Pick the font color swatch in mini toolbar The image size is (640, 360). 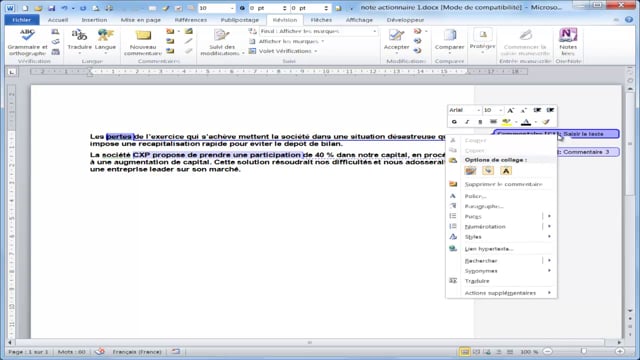pyautogui.click(x=526, y=122)
